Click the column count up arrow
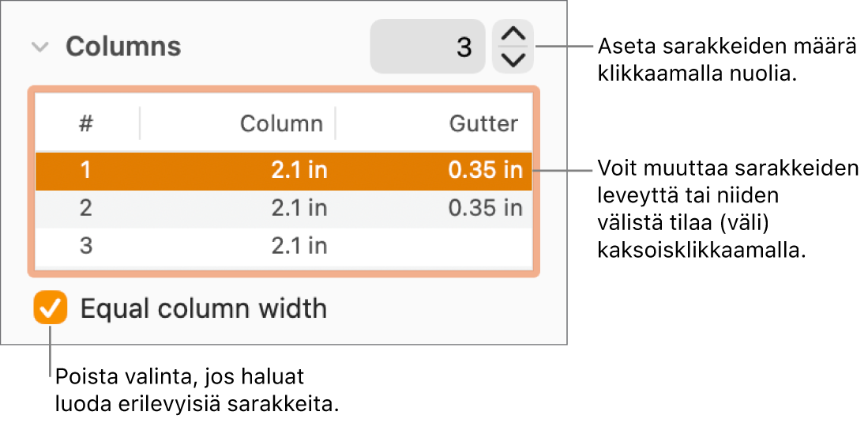Screen dimensions: 868x423 coord(513,35)
